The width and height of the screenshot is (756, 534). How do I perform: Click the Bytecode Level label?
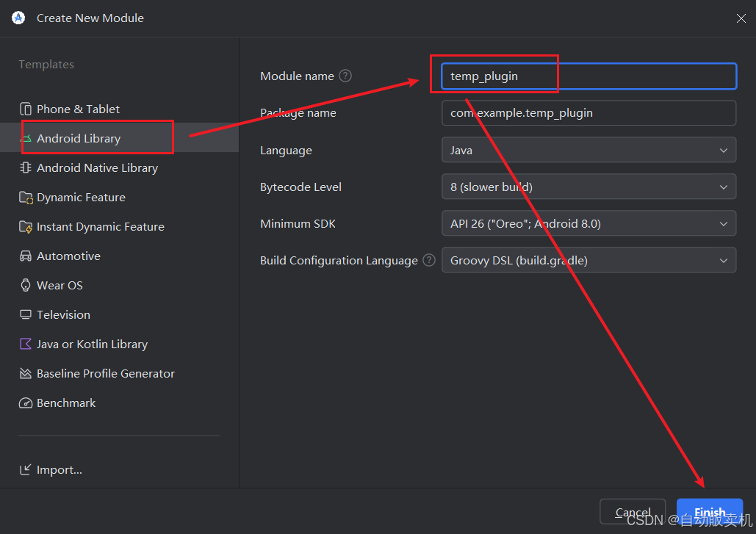[x=301, y=187]
